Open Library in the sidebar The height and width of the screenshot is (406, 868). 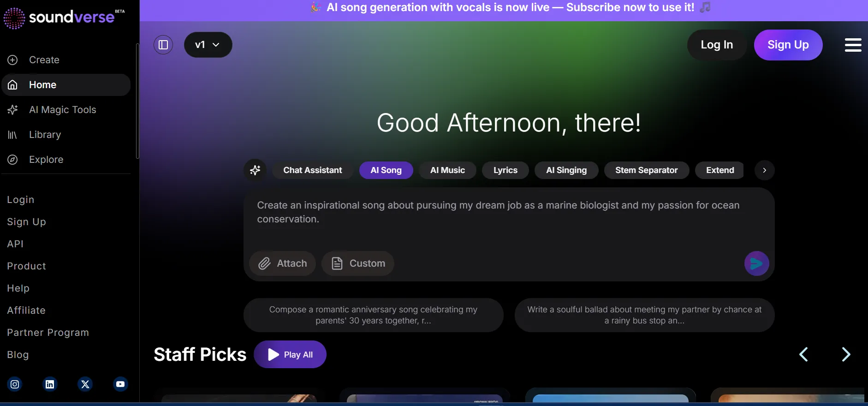66,135
